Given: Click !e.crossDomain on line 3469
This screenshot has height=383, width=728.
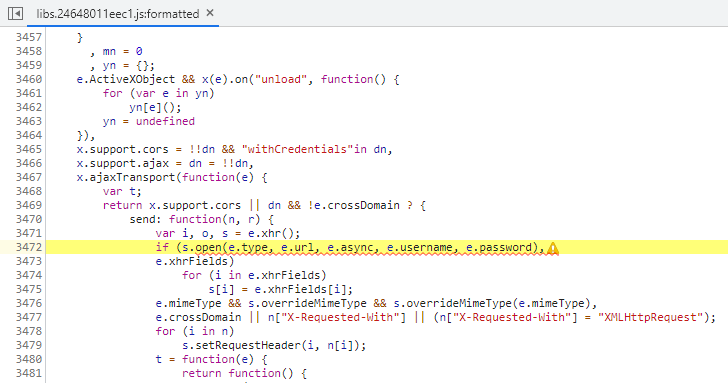Looking at the screenshot, I should coord(354,205).
